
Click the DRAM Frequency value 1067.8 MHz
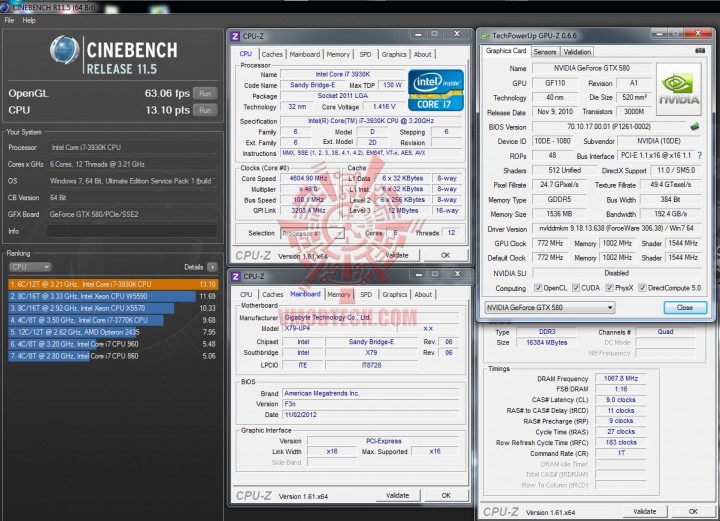621,378
